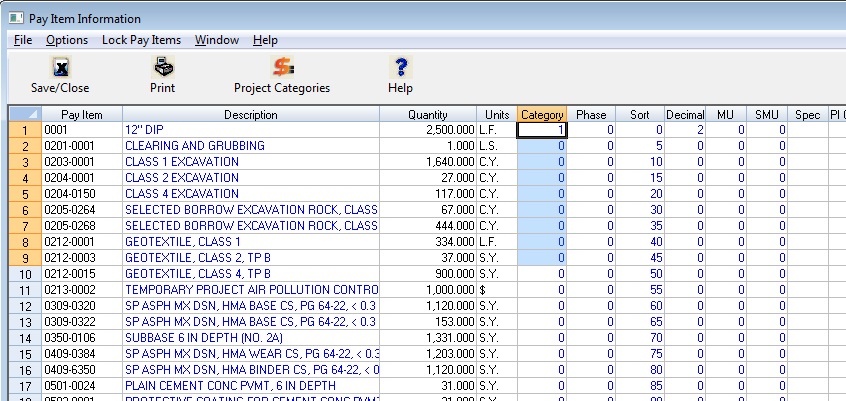Click the Phase column header
The image size is (846, 401).
click(591, 114)
